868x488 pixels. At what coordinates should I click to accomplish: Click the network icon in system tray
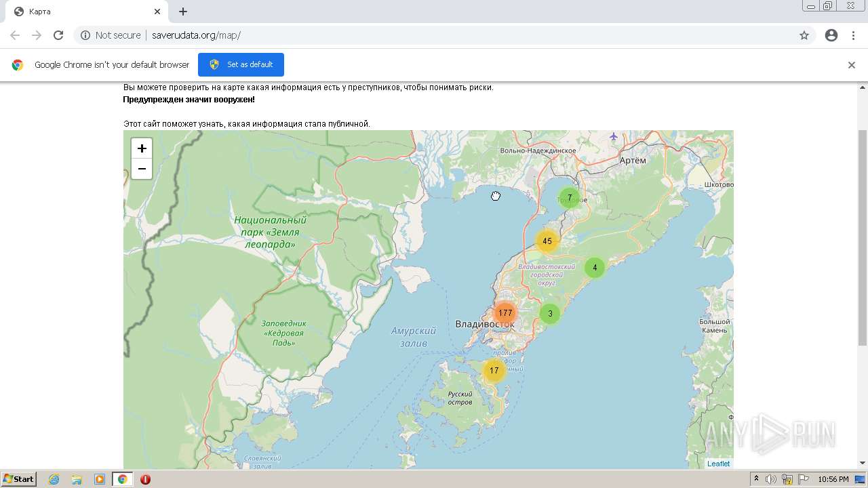(x=787, y=479)
